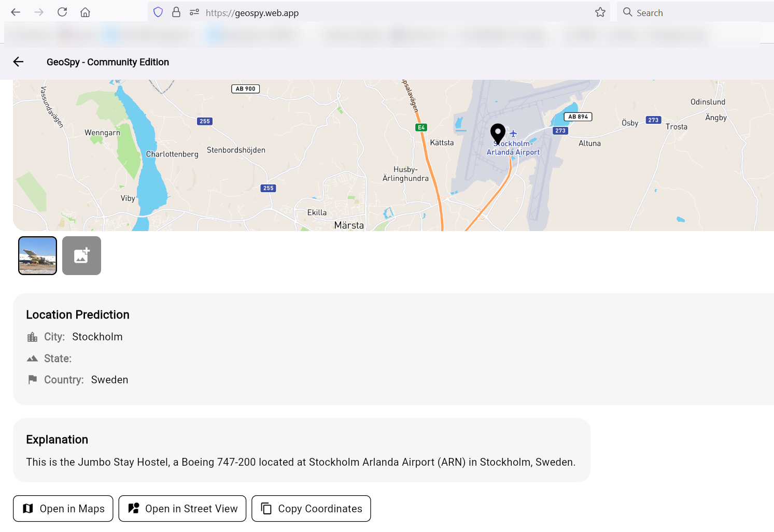Click the forward arrow in the browser
The height and width of the screenshot is (532, 774).
click(x=39, y=12)
